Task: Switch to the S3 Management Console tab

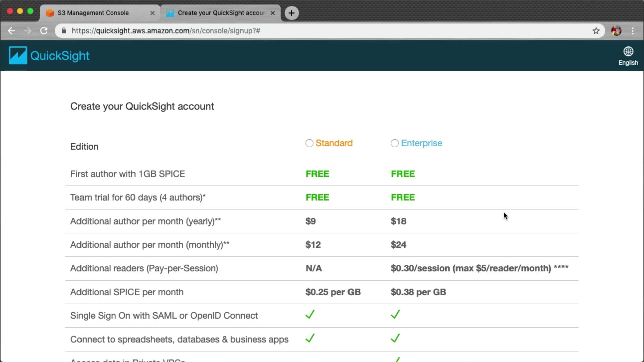Action: point(93,13)
